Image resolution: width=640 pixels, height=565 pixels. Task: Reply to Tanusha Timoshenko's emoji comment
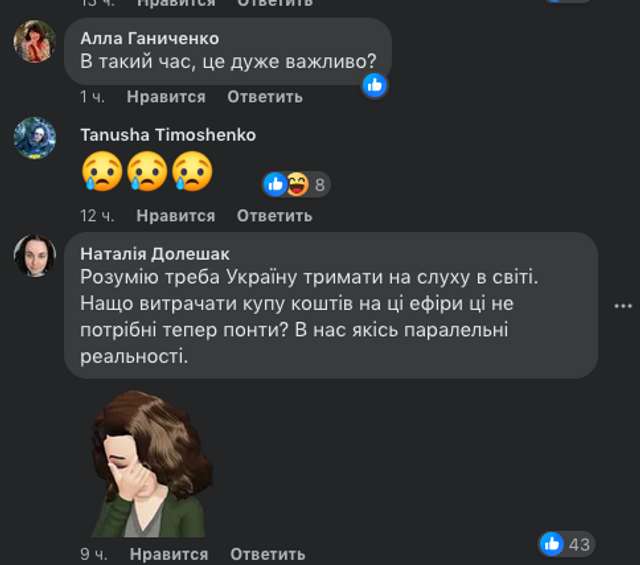point(274,216)
